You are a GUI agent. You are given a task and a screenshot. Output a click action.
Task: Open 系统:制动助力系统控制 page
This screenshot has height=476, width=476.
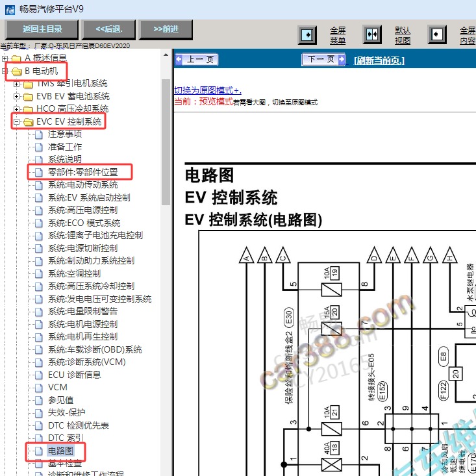coord(91,260)
